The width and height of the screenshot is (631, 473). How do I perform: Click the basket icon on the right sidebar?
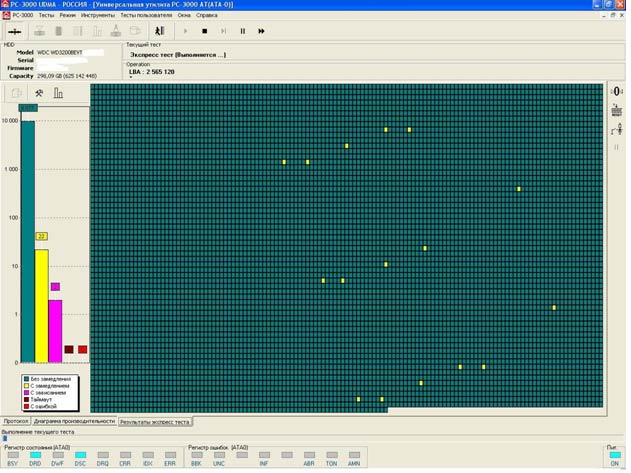coord(617,110)
